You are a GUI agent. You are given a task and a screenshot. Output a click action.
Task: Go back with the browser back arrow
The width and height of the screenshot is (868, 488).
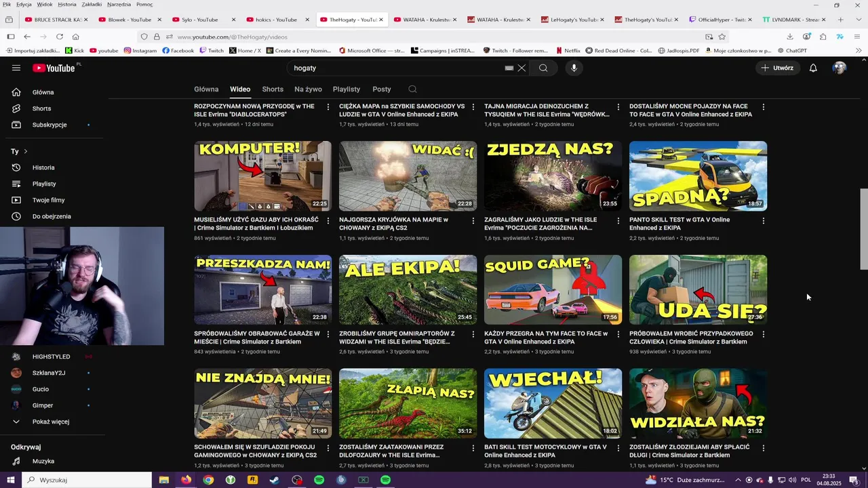[27, 37]
